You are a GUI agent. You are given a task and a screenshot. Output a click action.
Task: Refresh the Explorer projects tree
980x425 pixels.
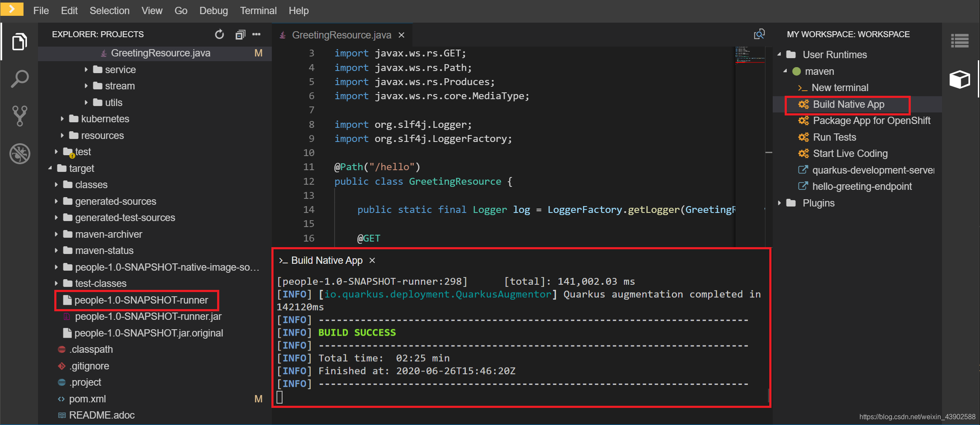pyautogui.click(x=219, y=34)
